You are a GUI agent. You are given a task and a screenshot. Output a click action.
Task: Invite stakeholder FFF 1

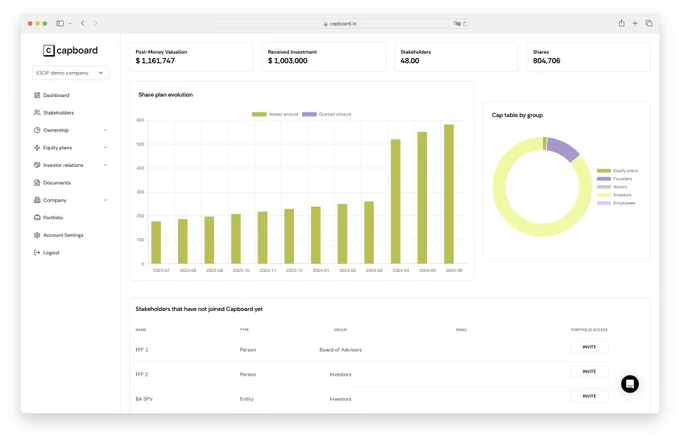(x=589, y=347)
